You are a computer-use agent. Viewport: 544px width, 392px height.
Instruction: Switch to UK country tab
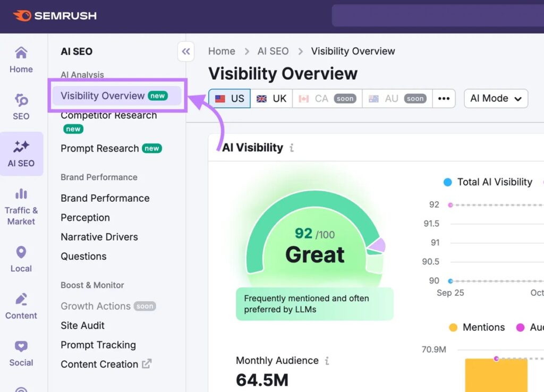[x=271, y=98]
